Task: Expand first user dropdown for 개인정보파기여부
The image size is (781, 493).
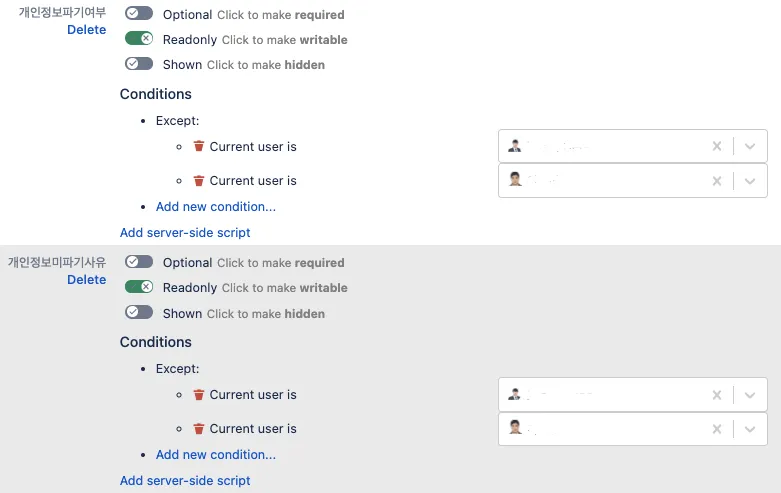Action: coord(750,146)
